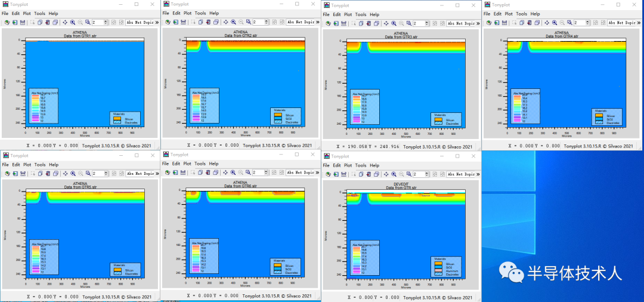This screenshot has width=644, height=302.
Task: Click the zoom out magnifier in GTR6 window
Action: coord(241,172)
